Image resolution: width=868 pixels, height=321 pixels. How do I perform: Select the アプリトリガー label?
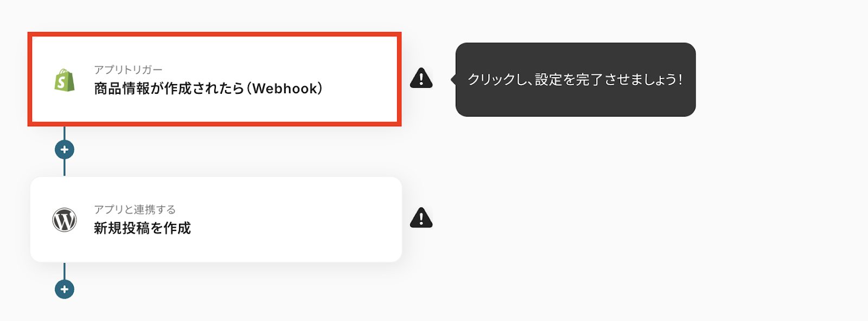pos(128,69)
